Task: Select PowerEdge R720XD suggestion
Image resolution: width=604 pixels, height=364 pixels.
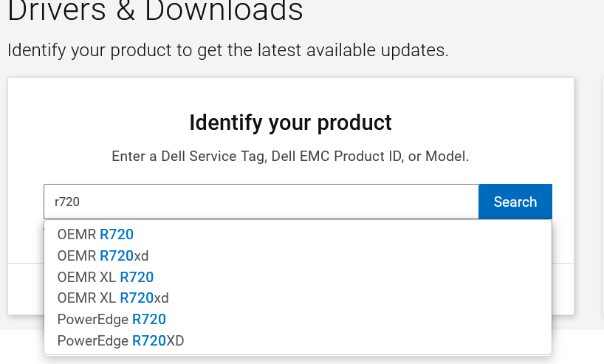Action: pyautogui.click(x=298, y=340)
